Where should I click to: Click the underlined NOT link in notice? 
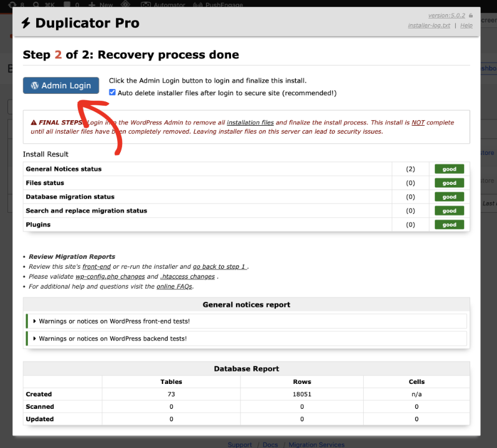pos(418,123)
